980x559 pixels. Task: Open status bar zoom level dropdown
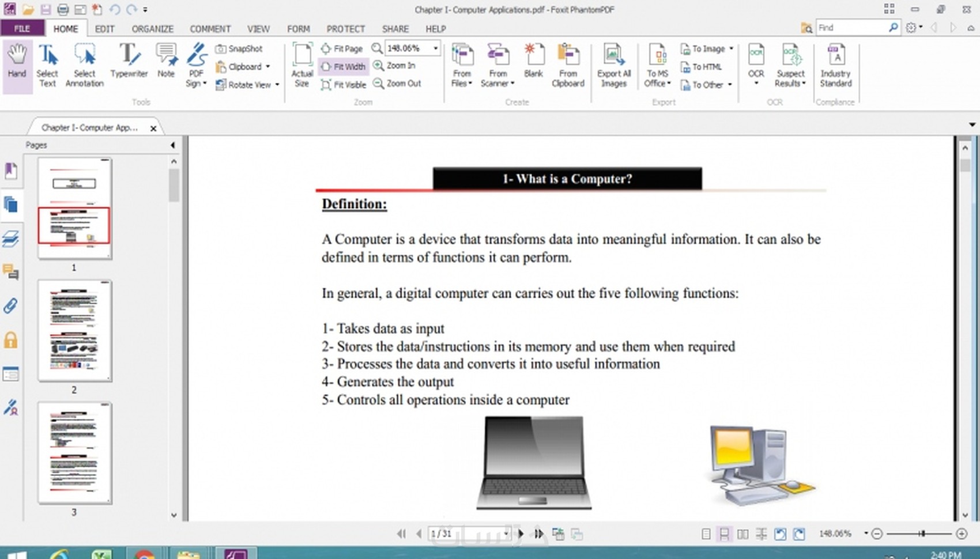(x=866, y=534)
